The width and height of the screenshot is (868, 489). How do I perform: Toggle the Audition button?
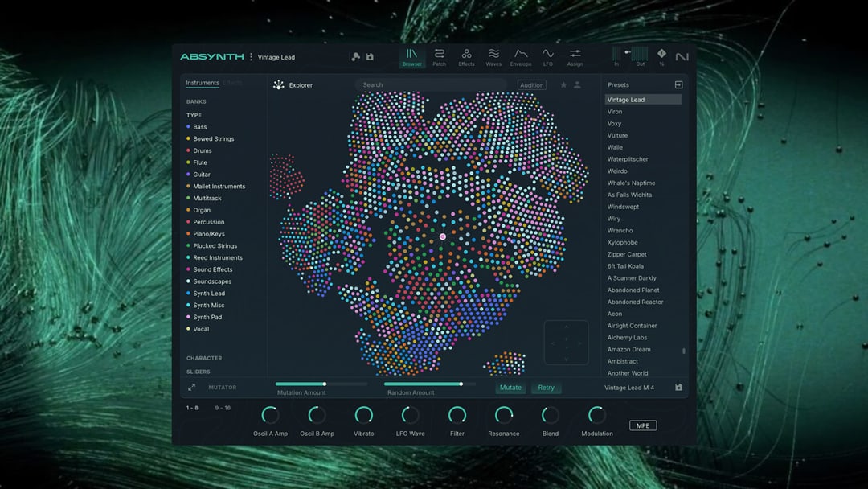pos(531,85)
